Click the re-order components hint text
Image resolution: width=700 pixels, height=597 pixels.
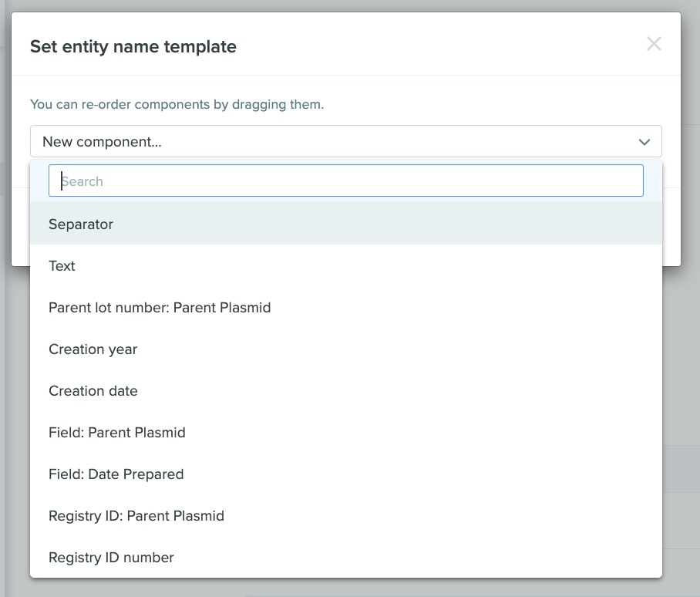177,104
